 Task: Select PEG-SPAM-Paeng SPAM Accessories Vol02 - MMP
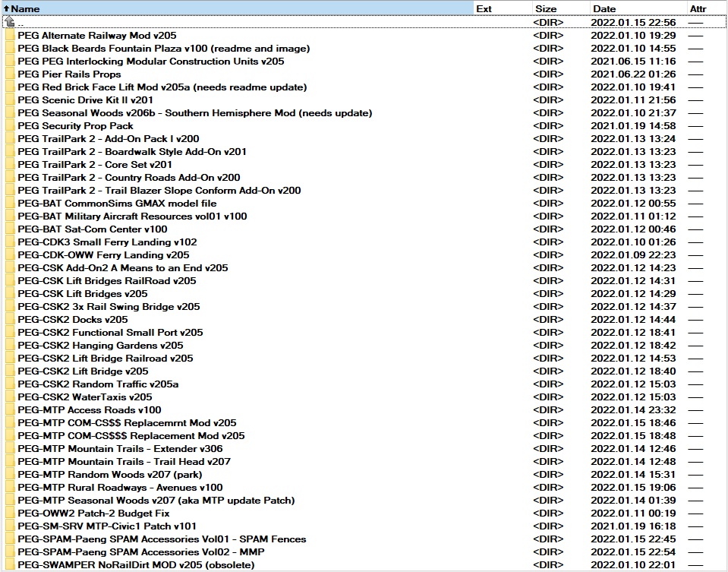(141, 552)
